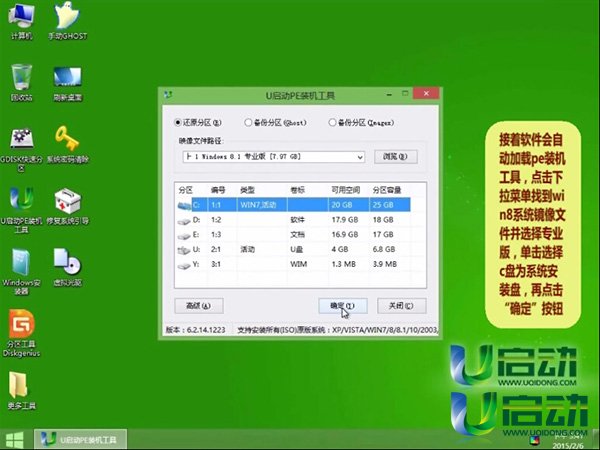
Task: Click the 6.8 GB capacity cell
Action: 384,249
